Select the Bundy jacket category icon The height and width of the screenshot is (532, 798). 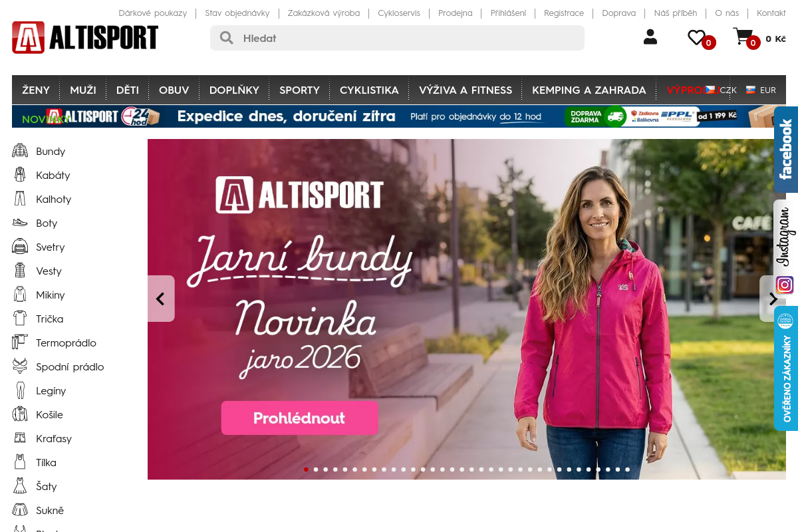pos(20,151)
